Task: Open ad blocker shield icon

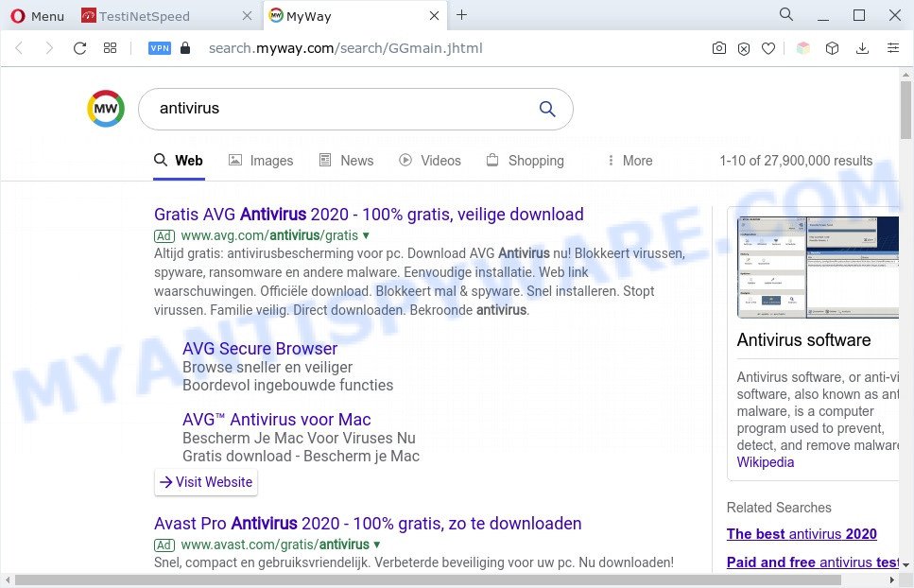Action: (744, 49)
